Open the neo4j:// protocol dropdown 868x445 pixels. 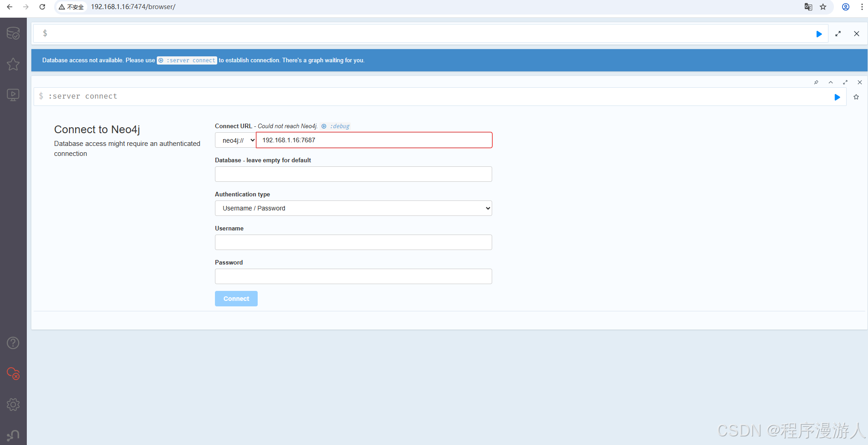pyautogui.click(x=235, y=140)
